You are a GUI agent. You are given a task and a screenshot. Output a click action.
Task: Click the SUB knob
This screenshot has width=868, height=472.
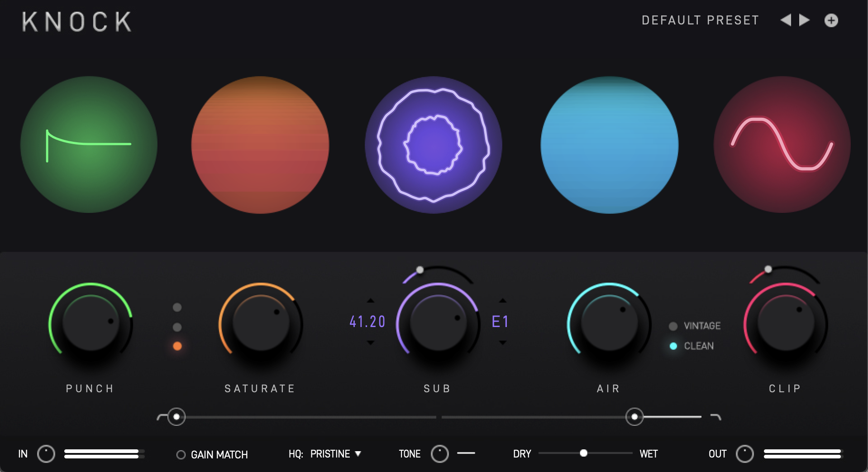pos(438,323)
